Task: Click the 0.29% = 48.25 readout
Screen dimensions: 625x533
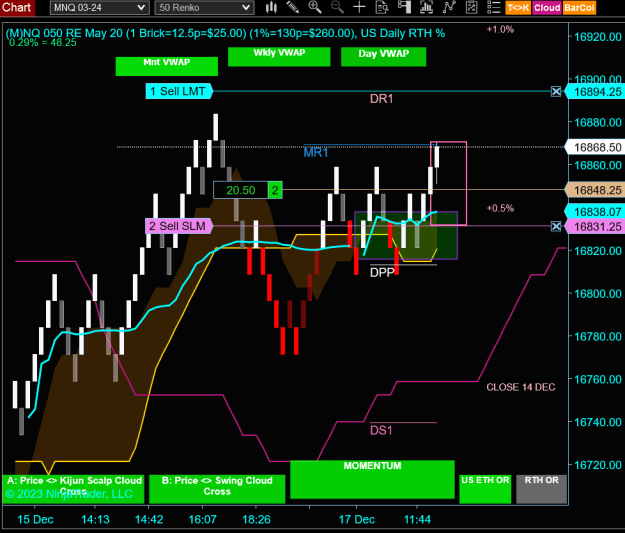Action: click(42, 43)
